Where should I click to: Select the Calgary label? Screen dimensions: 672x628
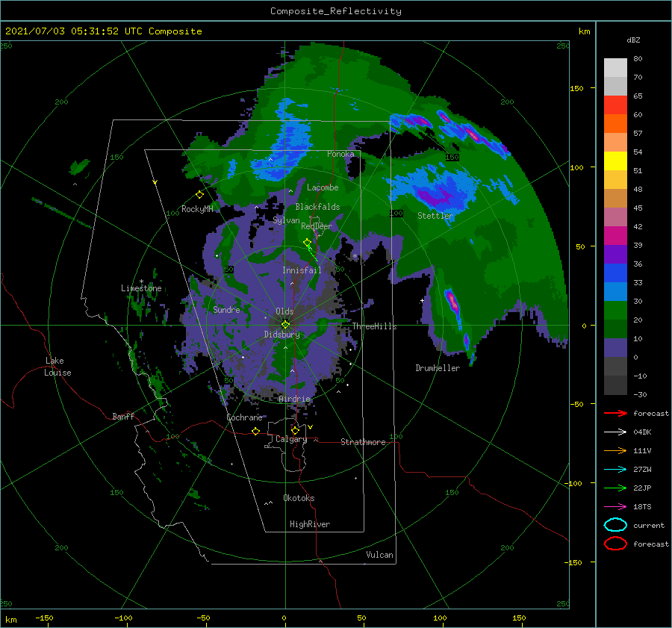coord(291,439)
